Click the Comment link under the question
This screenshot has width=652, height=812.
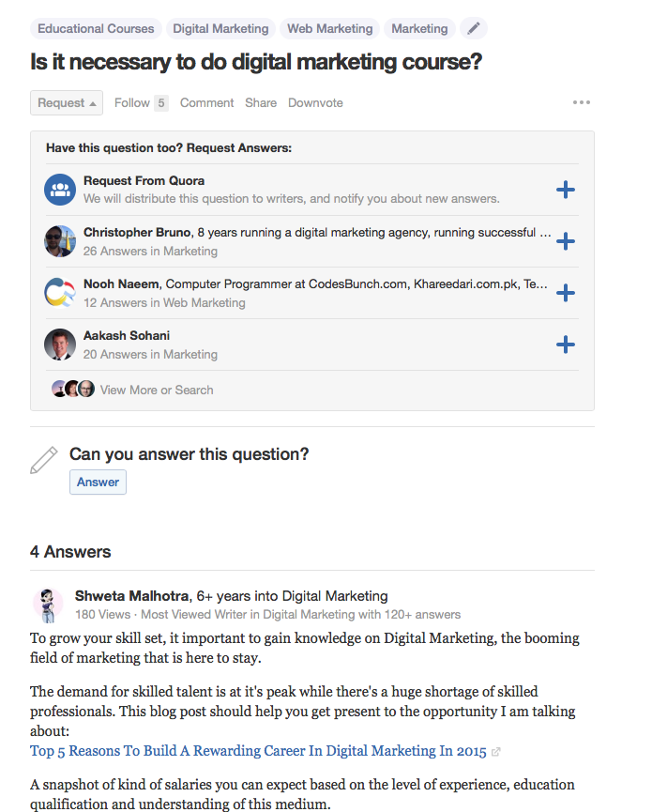tap(206, 102)
